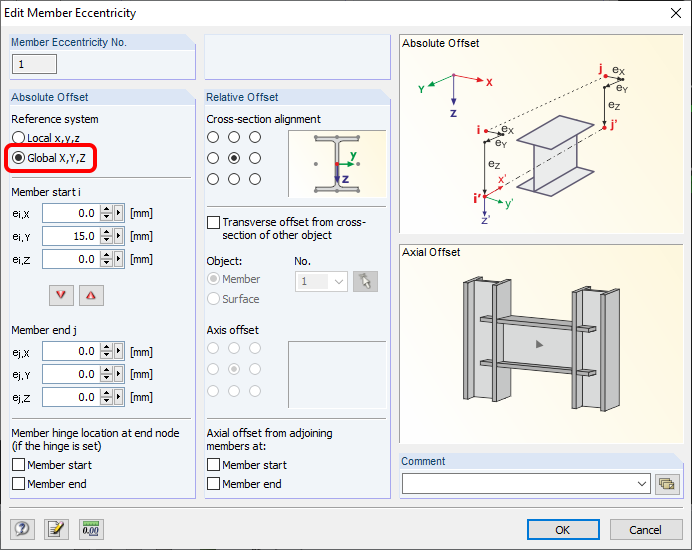This screenshot has height=550, width=692.
Task: Click the play arrow in Axial Offset preview
Action: pos(538,344)
